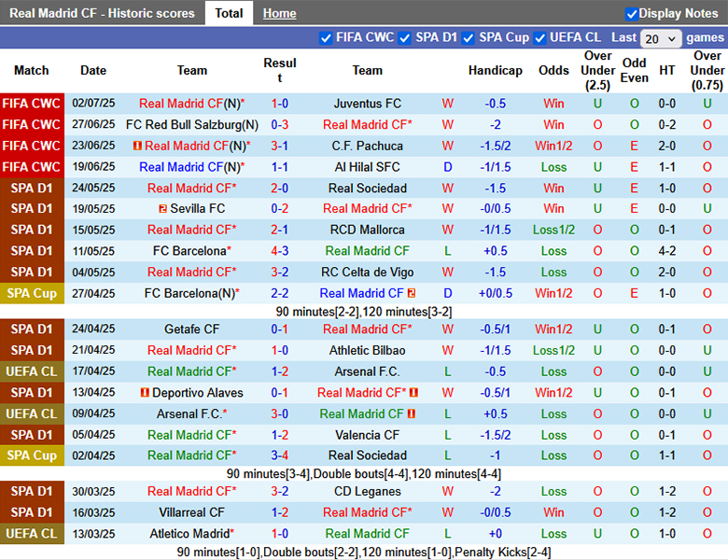Click UEFA CL label on 13/03/25 row

point(32,534)
